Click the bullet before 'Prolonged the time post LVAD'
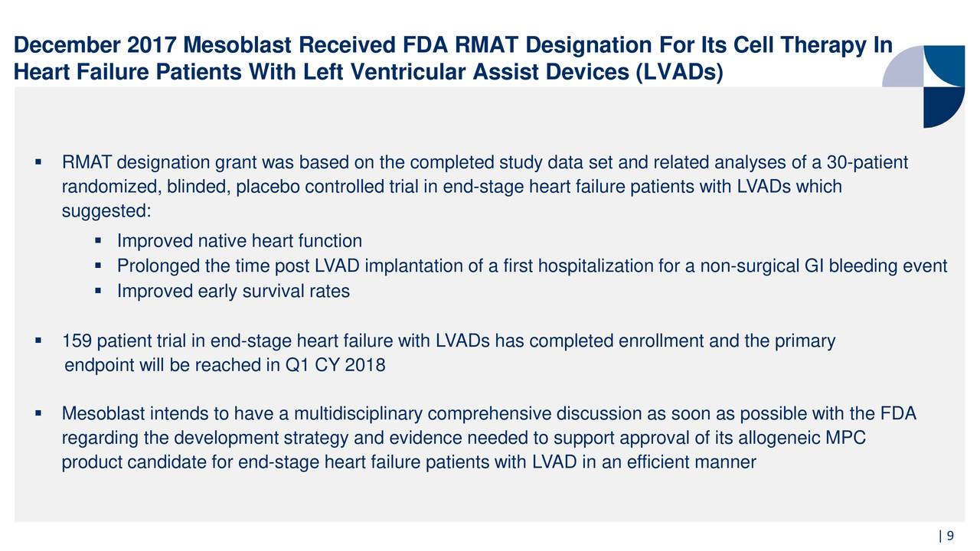The height and width of the screenshot is (551, 980). click(x=97, y=266)
